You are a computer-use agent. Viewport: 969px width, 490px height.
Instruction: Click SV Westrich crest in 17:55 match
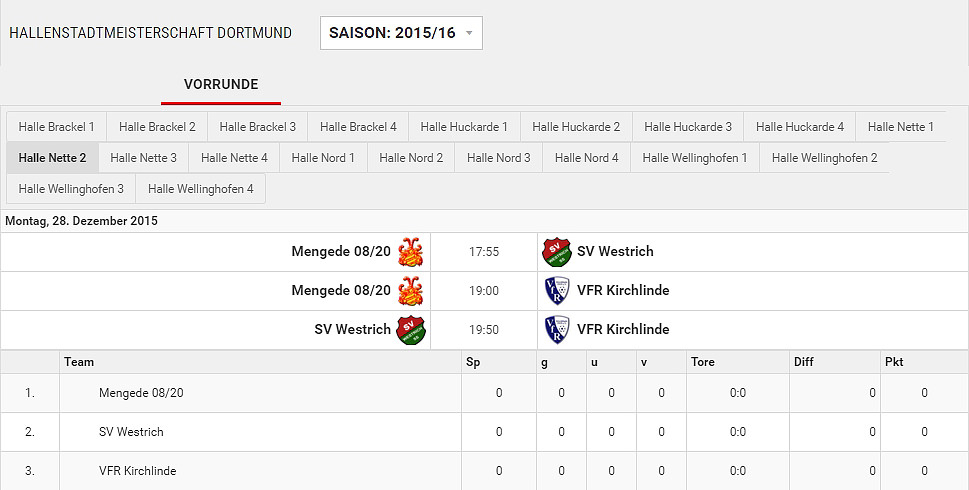click(556, 252)
